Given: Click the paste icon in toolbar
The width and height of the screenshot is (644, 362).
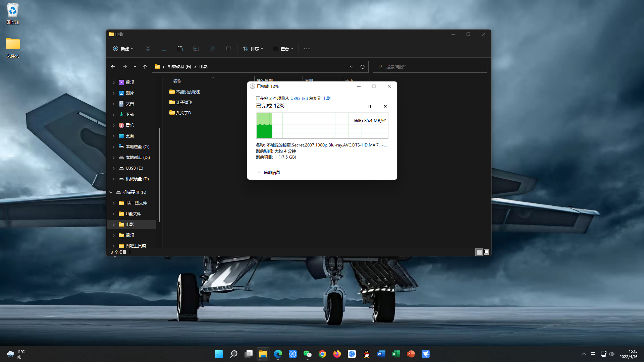Looking at the screenshot, I should pyautogui.click(x=180, y=49).
